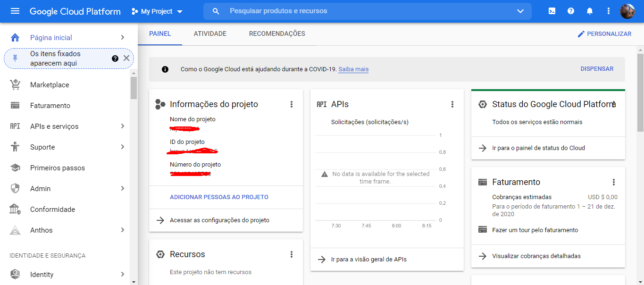Open Recursos card three-dot menu
Screen dimensions: 644x285
pos(292,254)
